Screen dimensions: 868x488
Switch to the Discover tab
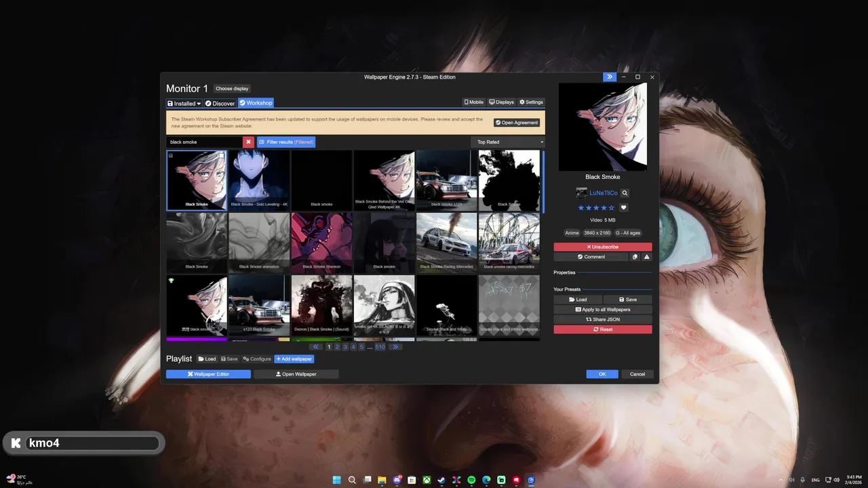(220, 103)
